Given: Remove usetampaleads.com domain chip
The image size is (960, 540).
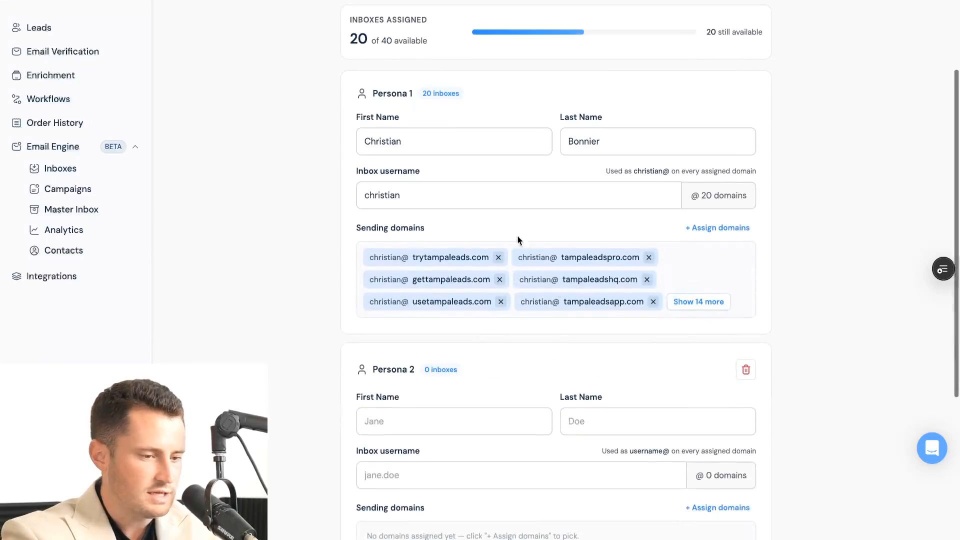Looking at the screenshot, I should click(501, 301).
